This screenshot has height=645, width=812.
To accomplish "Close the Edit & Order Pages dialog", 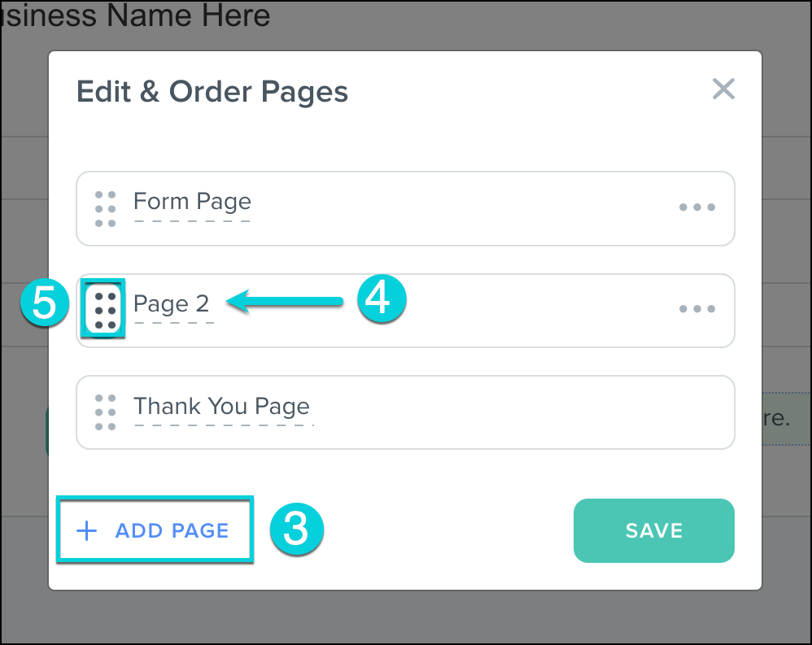I will [x=723, y=89].
